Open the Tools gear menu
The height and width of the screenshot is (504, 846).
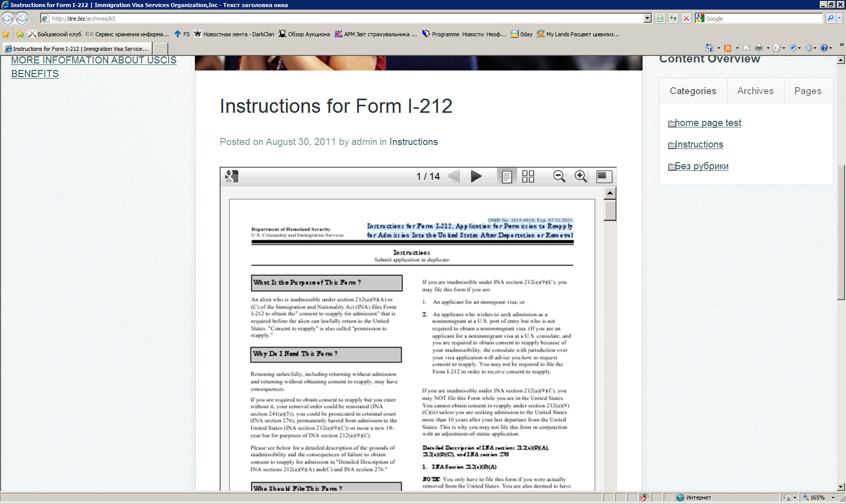[810, 48]
